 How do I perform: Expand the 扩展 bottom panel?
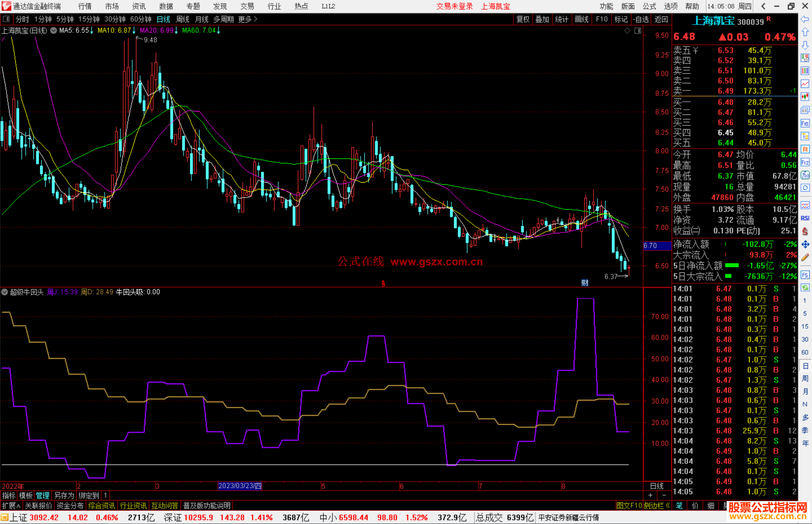(11, 506)
